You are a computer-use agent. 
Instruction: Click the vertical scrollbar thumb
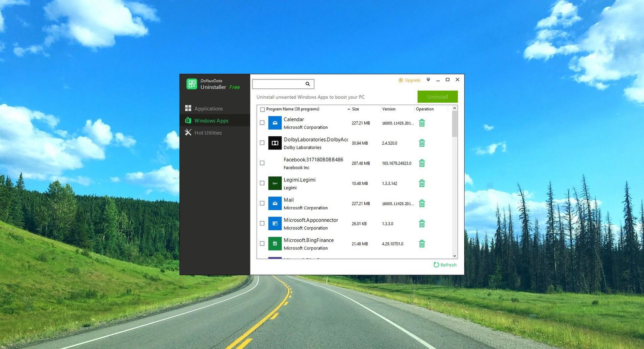click(455, 124)
